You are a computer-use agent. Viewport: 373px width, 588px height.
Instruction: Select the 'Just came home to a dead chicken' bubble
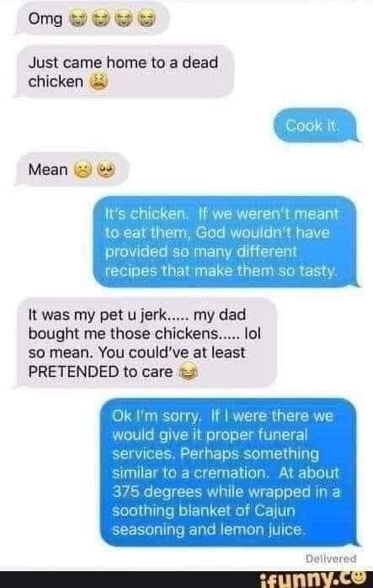tap(125, 72)
